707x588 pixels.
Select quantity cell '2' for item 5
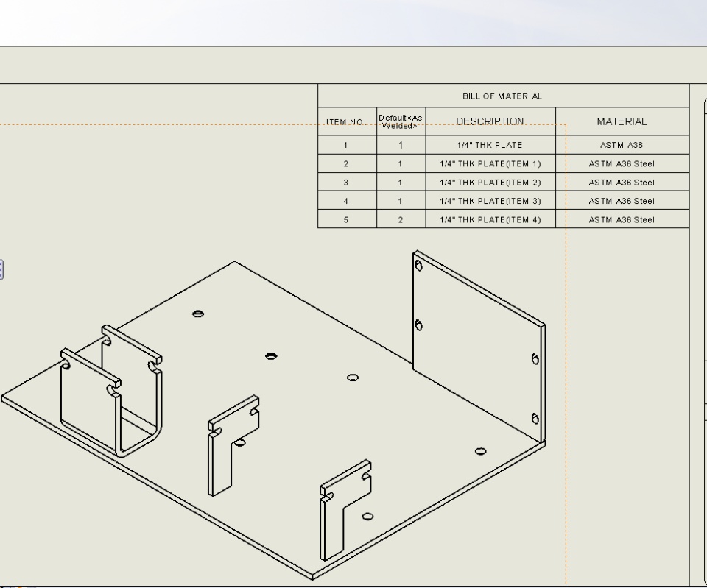click(x=401, y=219)
